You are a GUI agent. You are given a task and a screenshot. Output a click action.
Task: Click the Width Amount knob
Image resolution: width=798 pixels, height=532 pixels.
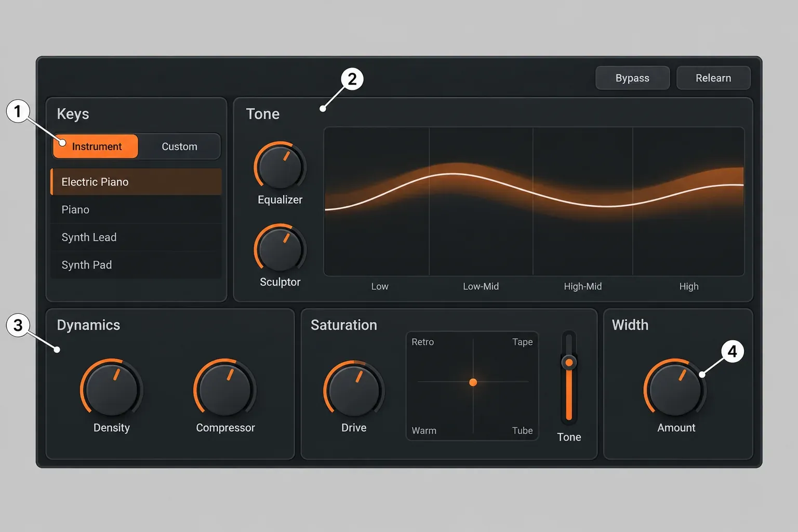click(675, 389)
